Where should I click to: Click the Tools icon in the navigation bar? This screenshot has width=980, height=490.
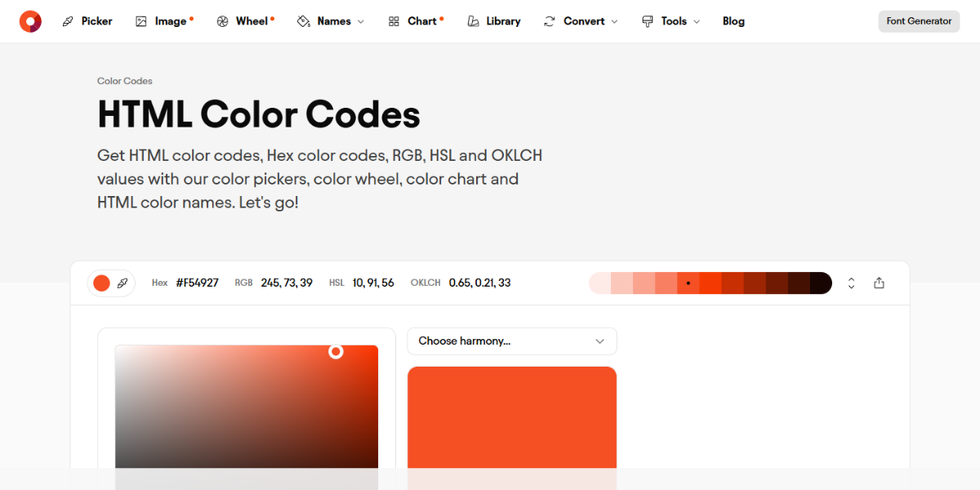coord(648,20)
